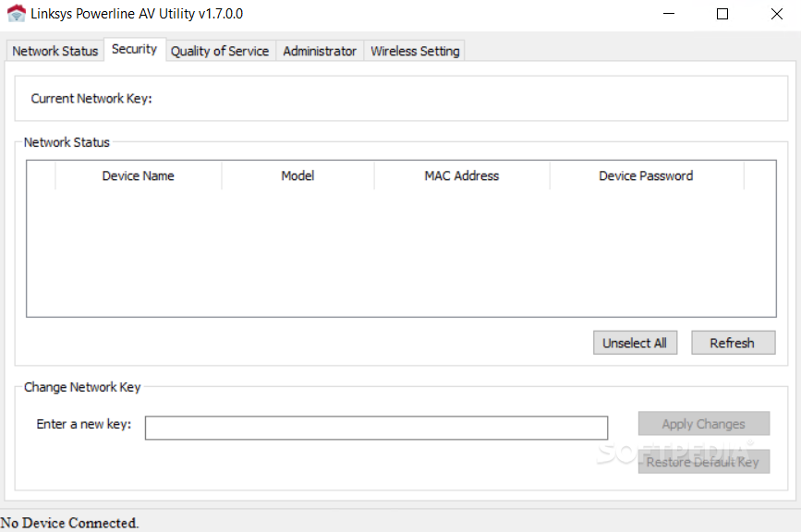Image resolution: width=801 pixels, height=532 pixels.
Task: Click the Device Password column header
Action: (646, 176)
